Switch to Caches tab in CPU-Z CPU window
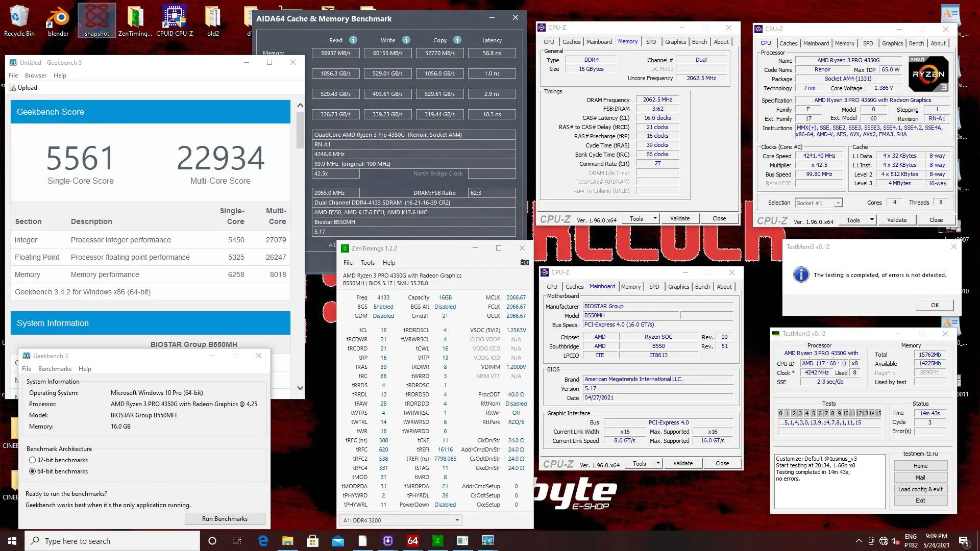This screenshot has height=551, width=980. [x=788, y=43]
